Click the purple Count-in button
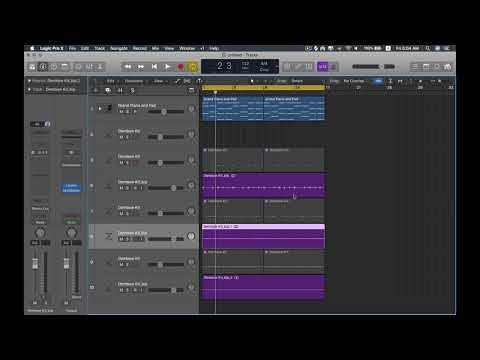This screenshot has height=360, width=480. pos(323,67)
